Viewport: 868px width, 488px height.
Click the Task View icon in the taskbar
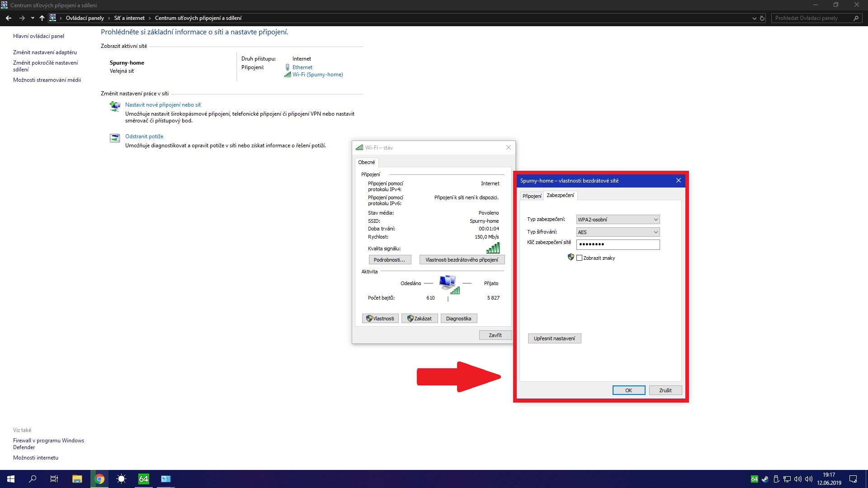pyautogui.click(x=54, y=479)
